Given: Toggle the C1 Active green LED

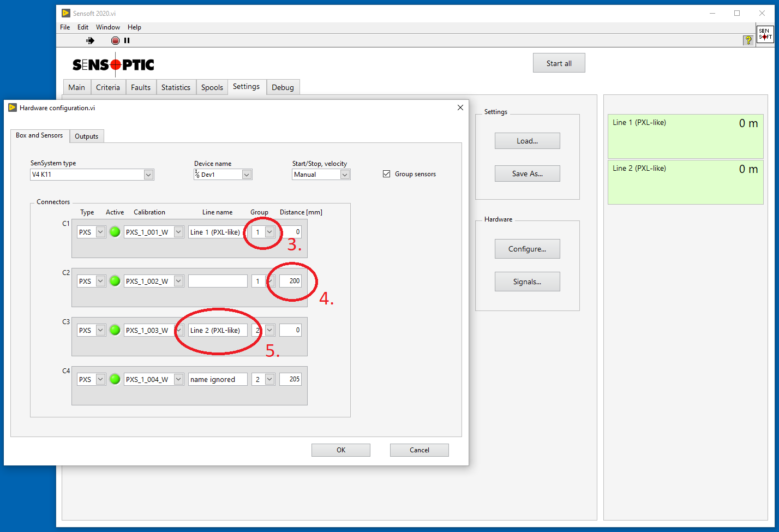Looking at the screenshot, I should [x=115, y=232].
